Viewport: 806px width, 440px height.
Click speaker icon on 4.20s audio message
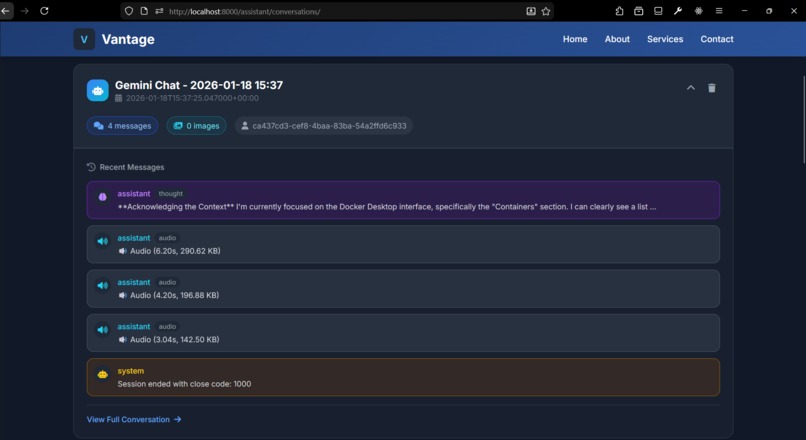[102, 285]
